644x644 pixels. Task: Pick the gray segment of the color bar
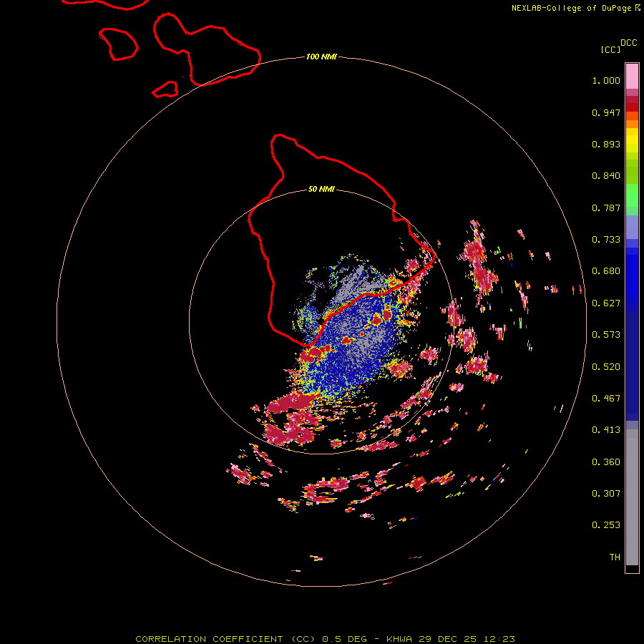click(x=632, y=497)
